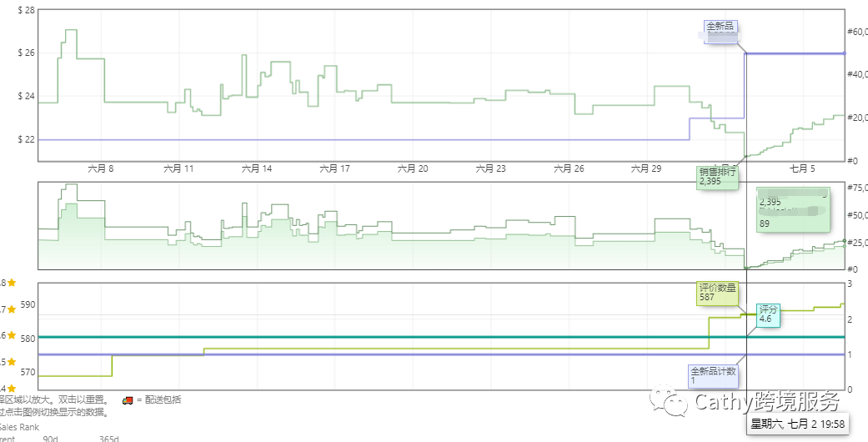Click the 365d column label
The height and width of the screenshot is (442, 868).
tap(109, 439)
